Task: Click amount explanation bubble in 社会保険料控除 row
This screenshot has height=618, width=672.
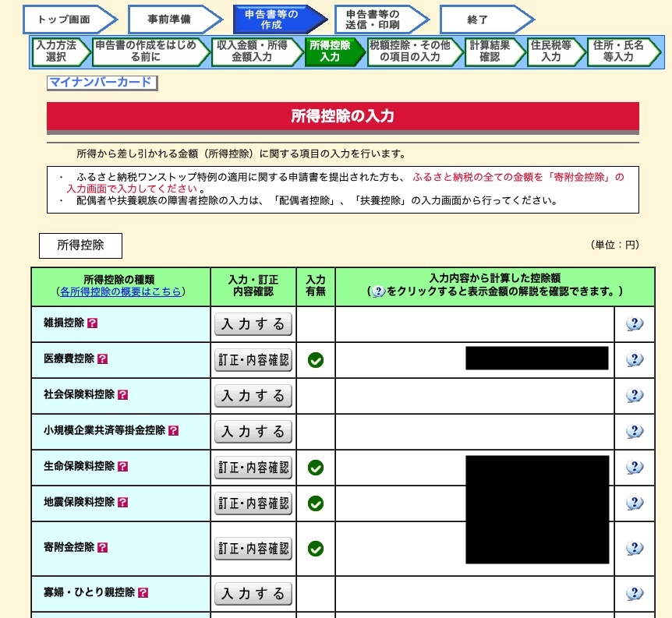Action: (635, 395)
